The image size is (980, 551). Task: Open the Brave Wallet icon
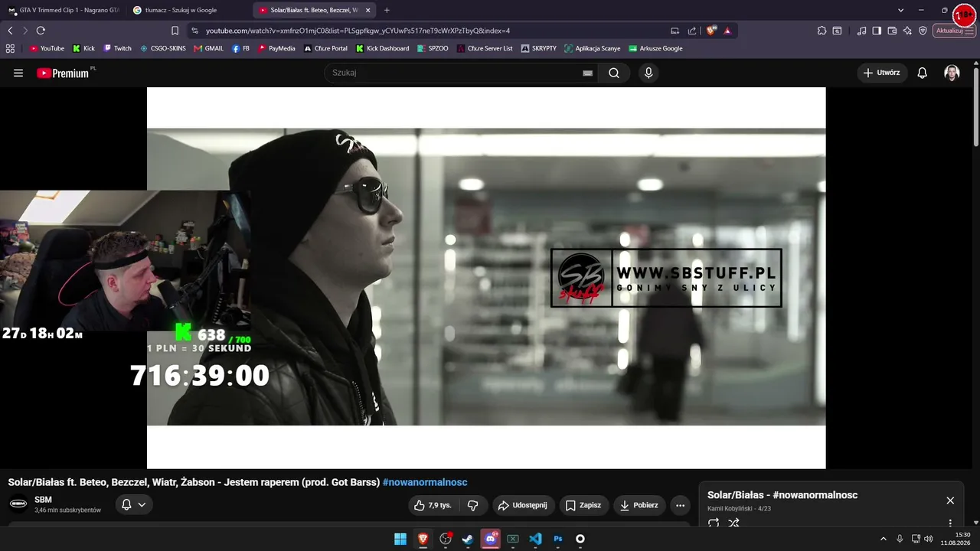892,31
